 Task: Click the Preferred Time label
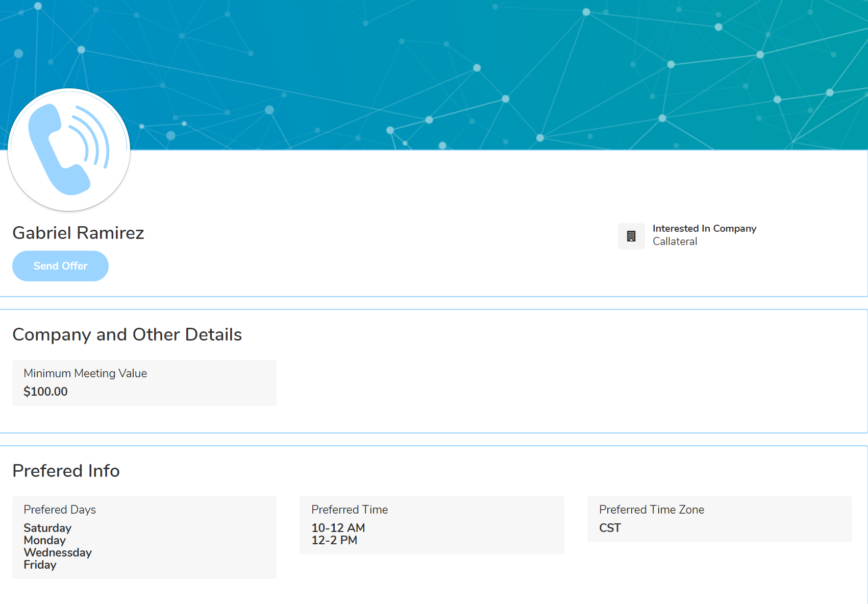click(x=350, y=510)
